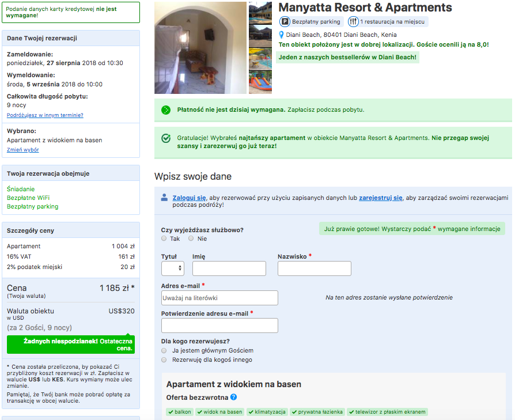
Task: Focus the Imię input field
Action: (x=229, y=268)
